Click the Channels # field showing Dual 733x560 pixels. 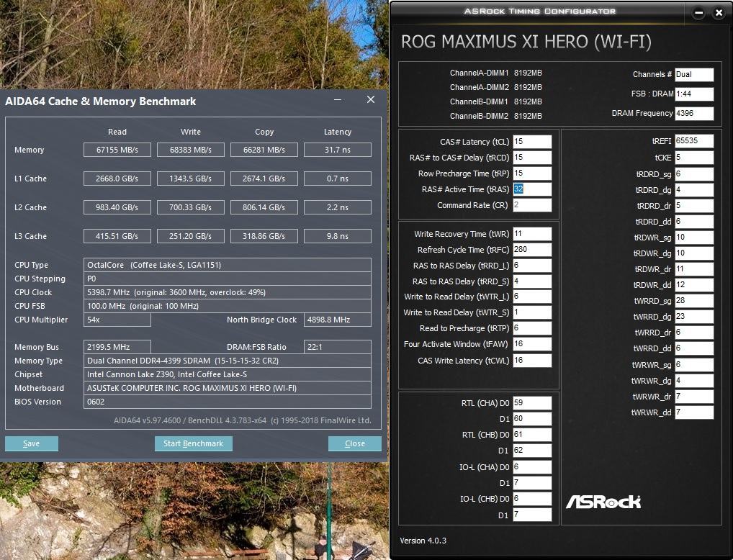[694, 74]
